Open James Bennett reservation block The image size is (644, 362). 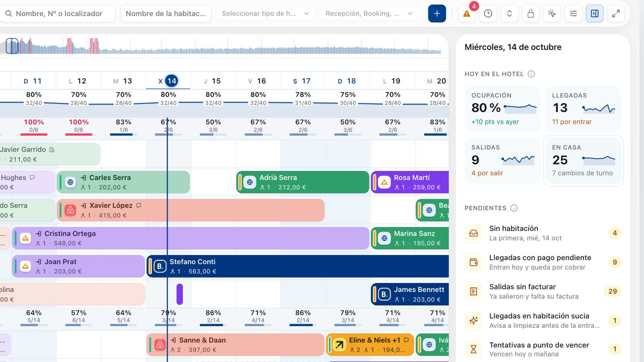tap(410, 294)
